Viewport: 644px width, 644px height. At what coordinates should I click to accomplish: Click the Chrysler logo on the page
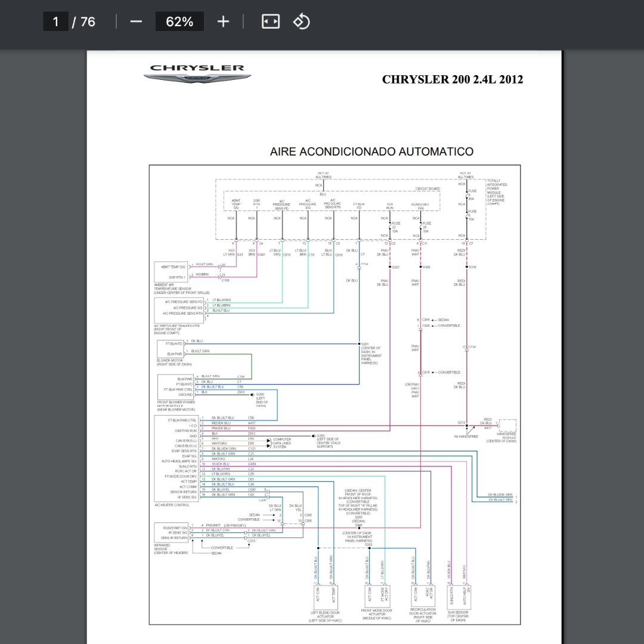197,74
